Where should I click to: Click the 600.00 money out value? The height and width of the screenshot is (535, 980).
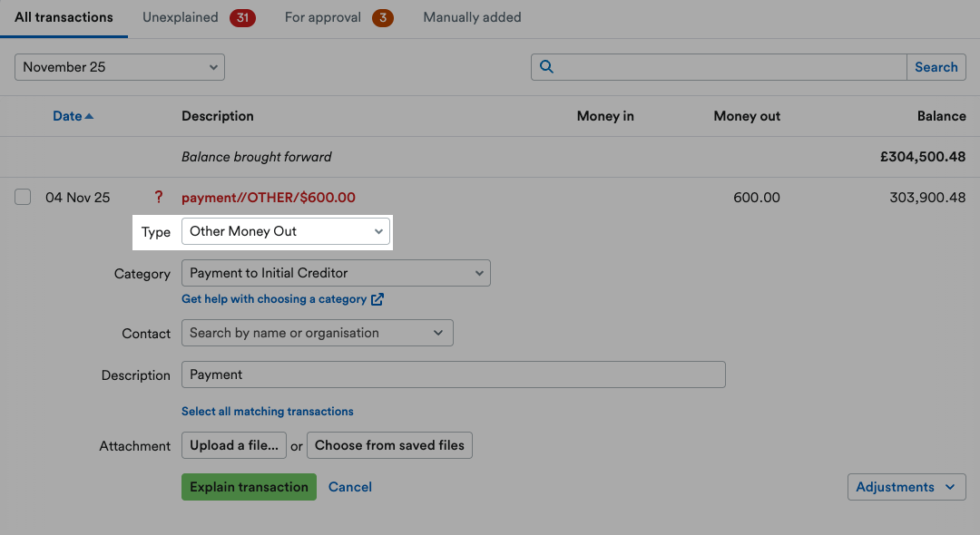point(756,198)
